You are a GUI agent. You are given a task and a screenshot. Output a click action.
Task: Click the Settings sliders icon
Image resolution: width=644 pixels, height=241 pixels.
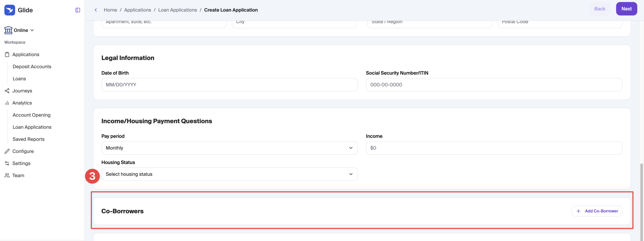(x=7, y=163)
